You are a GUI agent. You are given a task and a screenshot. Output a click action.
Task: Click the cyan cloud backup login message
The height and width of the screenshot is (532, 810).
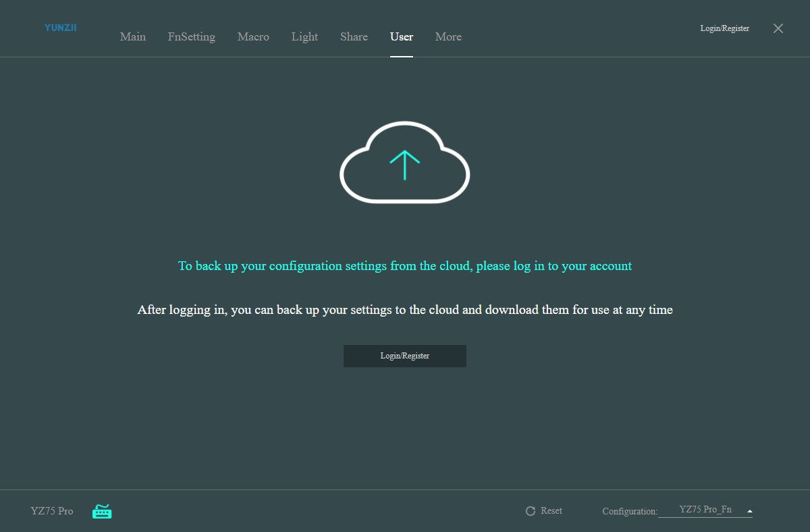(x=405, y=266)
